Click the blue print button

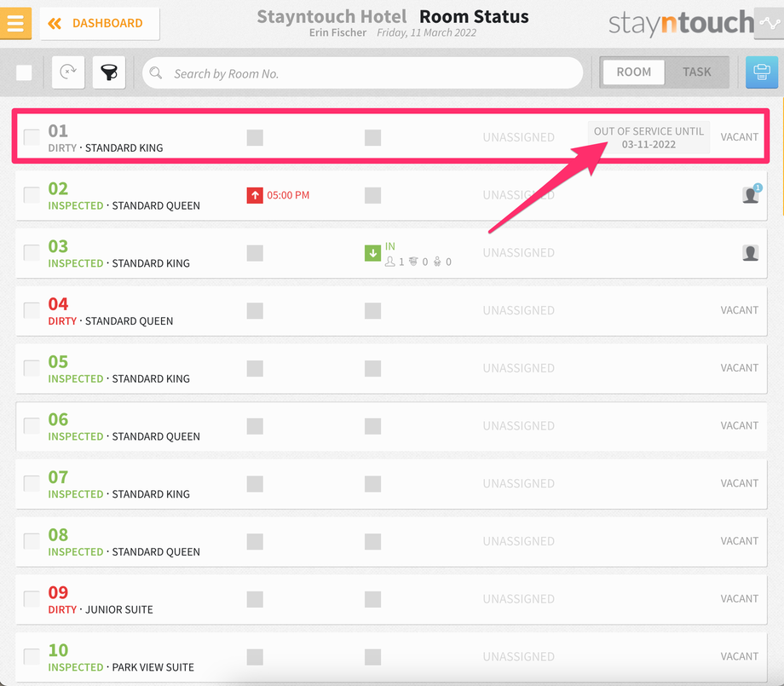(x=762, y=72)
